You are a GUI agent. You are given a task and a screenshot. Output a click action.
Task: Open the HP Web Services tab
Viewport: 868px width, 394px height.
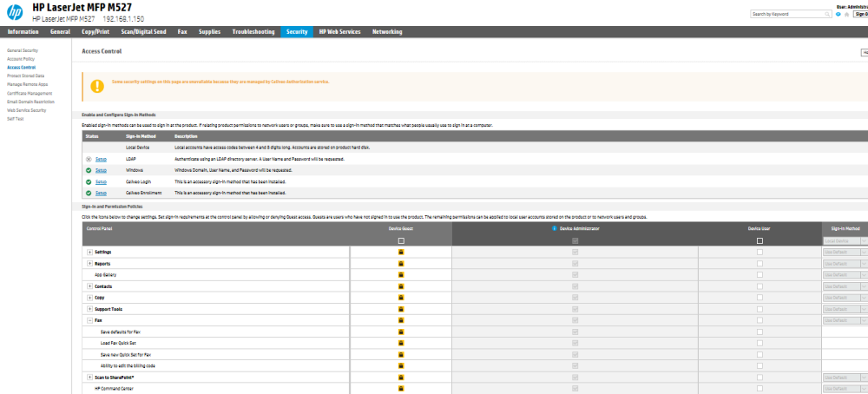coord(339,31)
